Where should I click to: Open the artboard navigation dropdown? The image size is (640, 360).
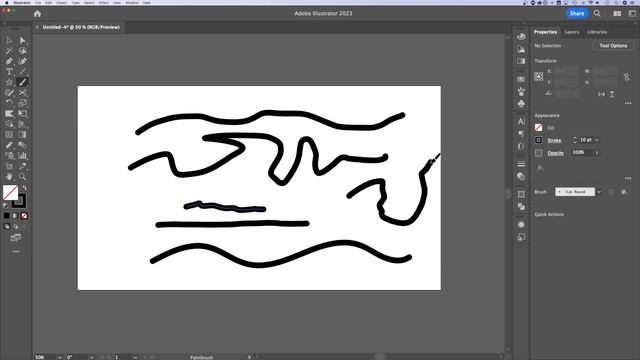[x=135, y=357]
